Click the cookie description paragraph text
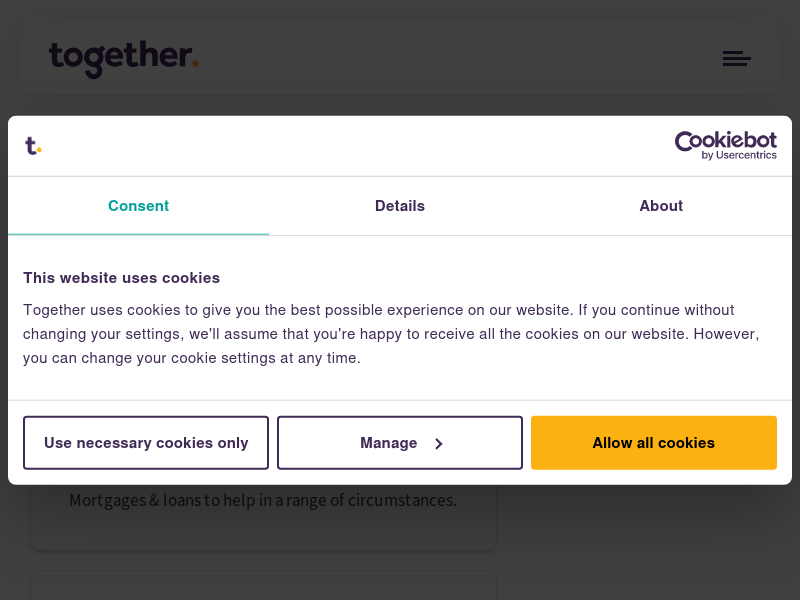800x600 pixels. coord(391,334)
